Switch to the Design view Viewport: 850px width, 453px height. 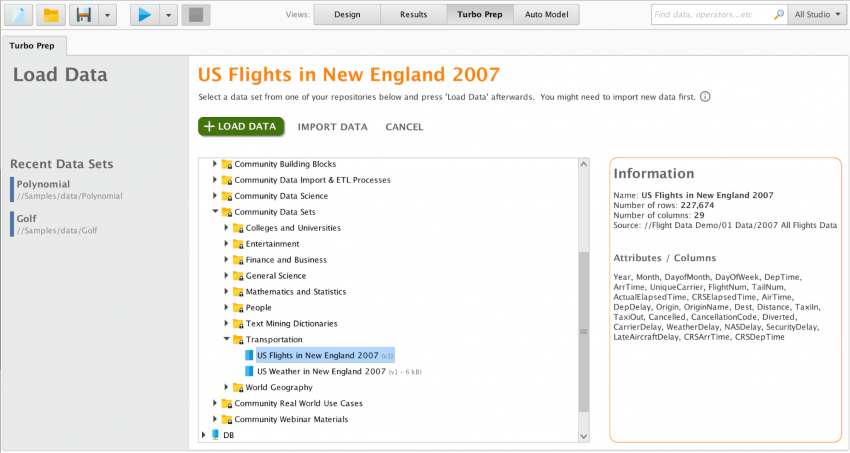(346, 15)
